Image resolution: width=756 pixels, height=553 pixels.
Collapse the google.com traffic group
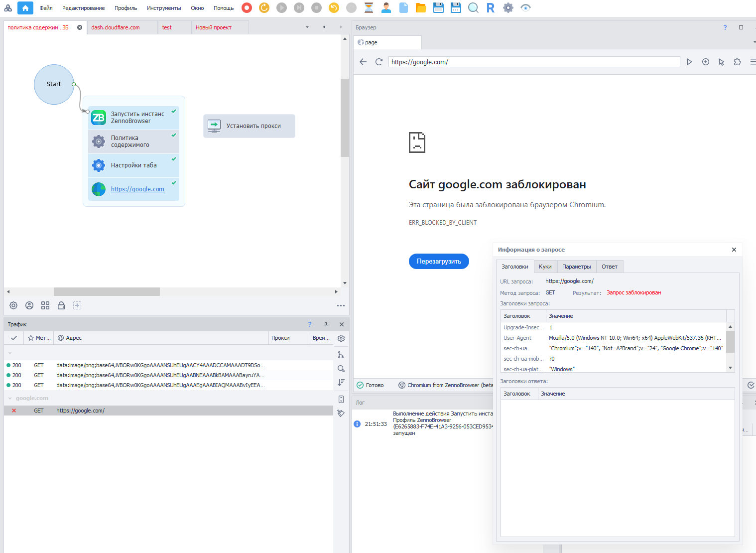[10, 399]
